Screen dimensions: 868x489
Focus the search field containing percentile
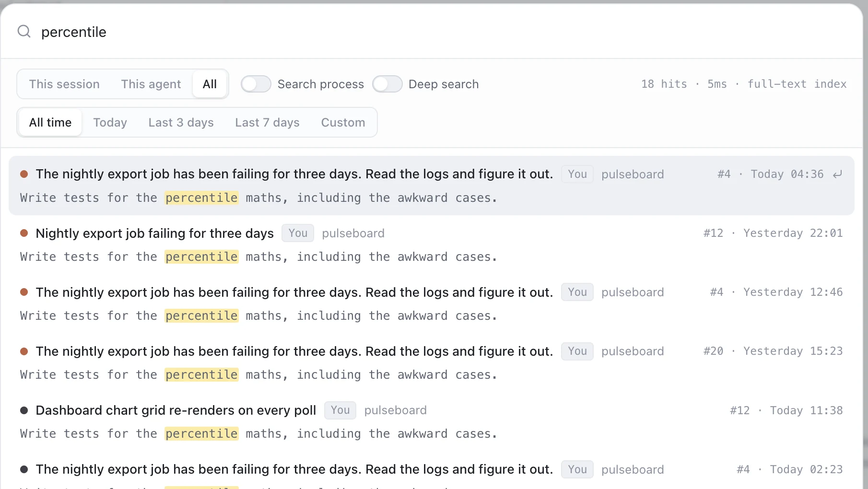pyautogui.click(x=432, y=32)
